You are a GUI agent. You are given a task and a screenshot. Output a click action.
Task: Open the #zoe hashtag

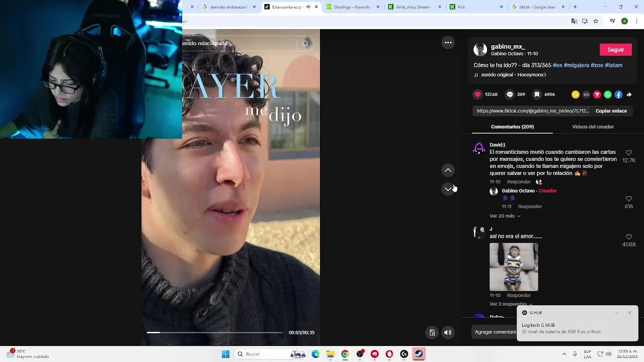pos(597,65)
